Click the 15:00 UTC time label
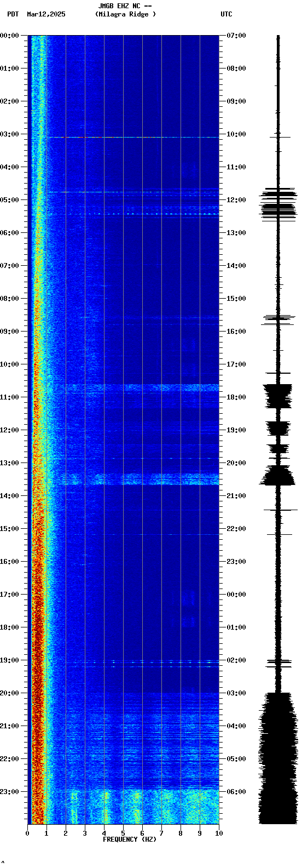Image resolution: width=302 pixels, height=868 pixels. (236, 299)
